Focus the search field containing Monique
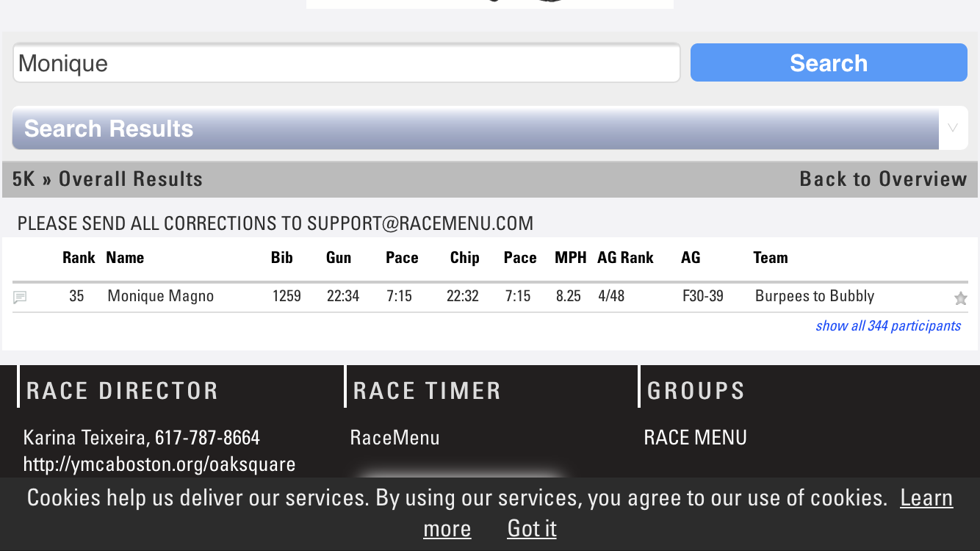The height and width of the screenshot is (551, 980). tap(346, 63)
